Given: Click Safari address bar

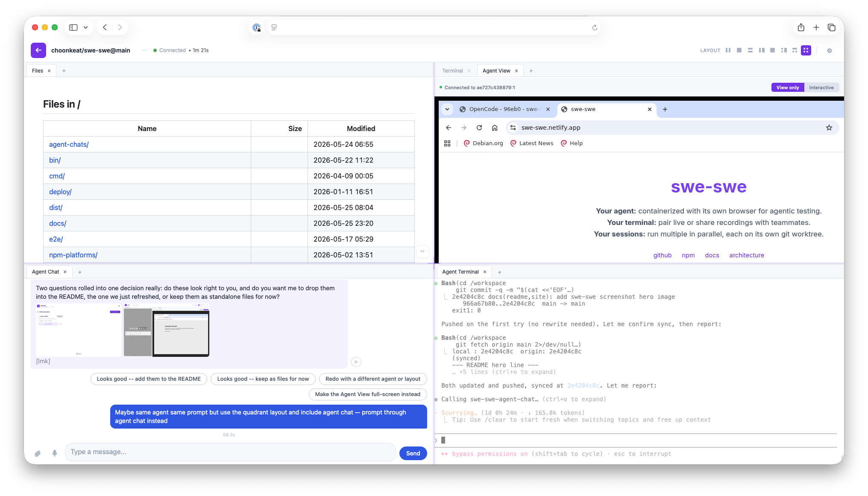Looking at the screenshot, I should [x=434, y=28].
